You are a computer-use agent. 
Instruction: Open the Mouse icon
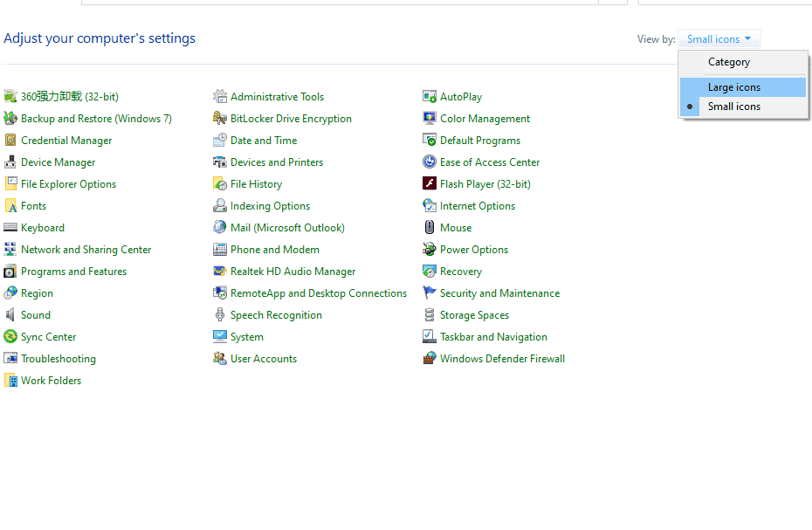pyautogui.click(x=430, y=228)
